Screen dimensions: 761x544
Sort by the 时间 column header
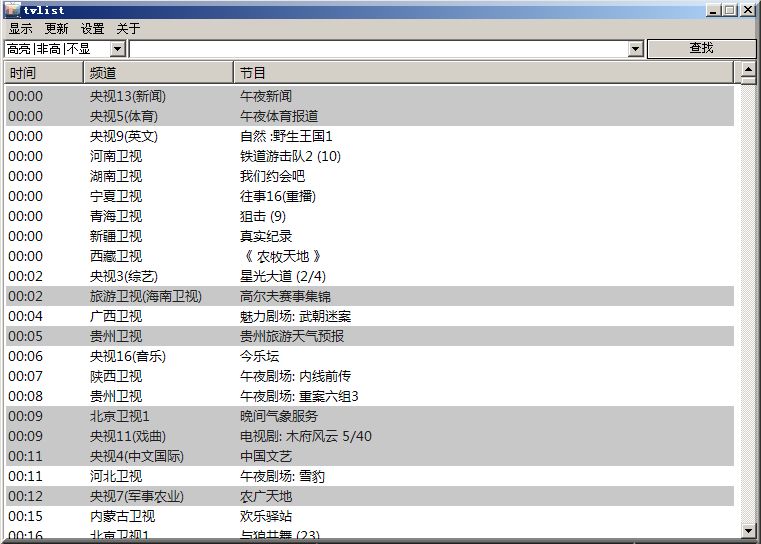pyautogui.click(x=44, y=73)
